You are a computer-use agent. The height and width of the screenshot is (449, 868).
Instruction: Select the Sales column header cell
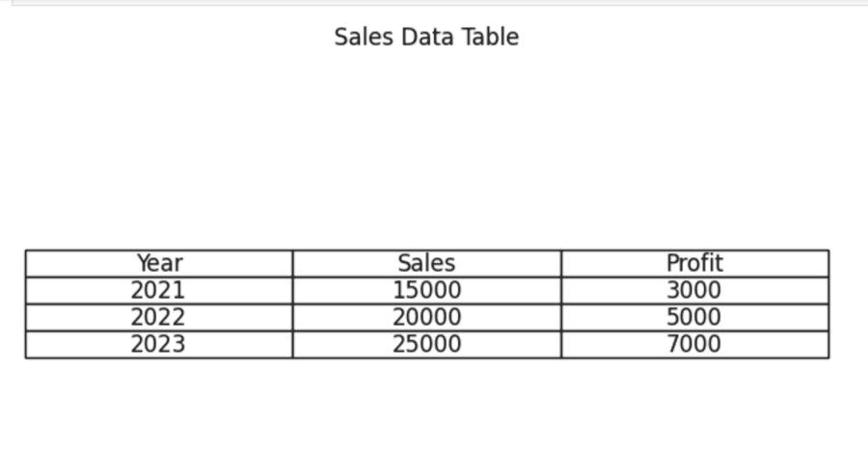[427, 263]
